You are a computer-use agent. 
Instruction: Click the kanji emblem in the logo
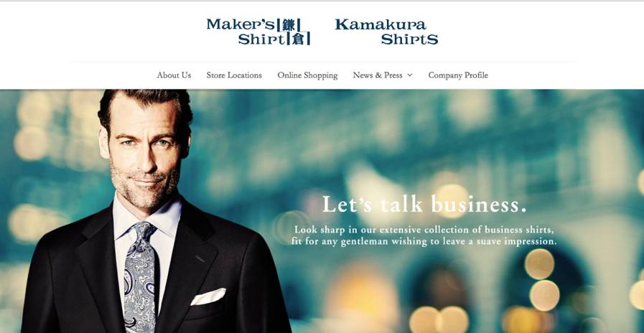pyautogui.click(x=294, y=32)
